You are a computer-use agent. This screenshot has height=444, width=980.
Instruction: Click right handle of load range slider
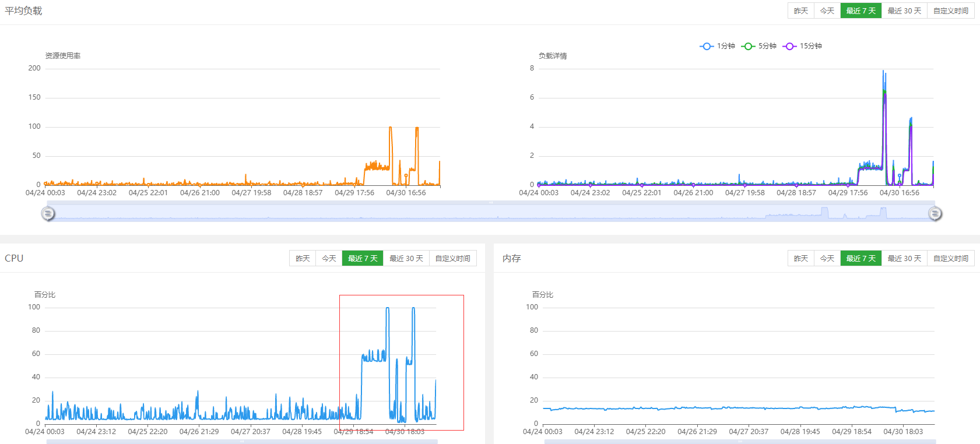[935, 214]
